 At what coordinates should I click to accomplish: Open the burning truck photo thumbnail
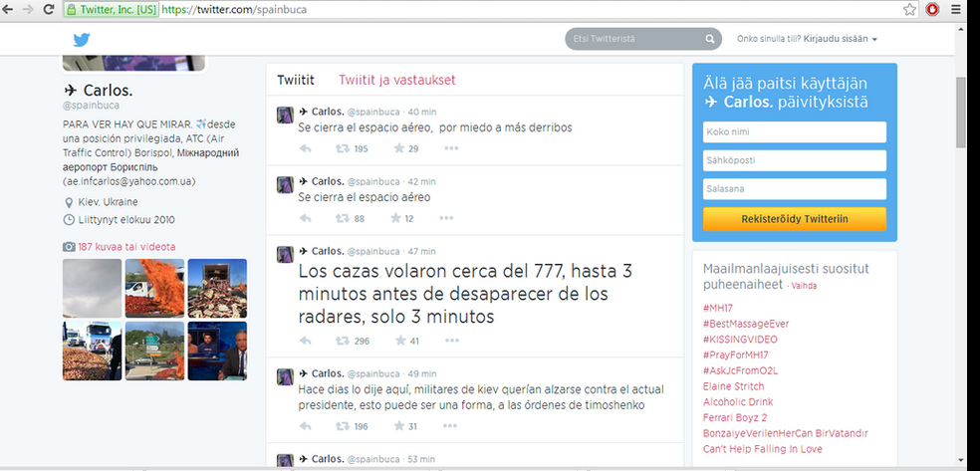pyautogui.click(x=154, y=288)
